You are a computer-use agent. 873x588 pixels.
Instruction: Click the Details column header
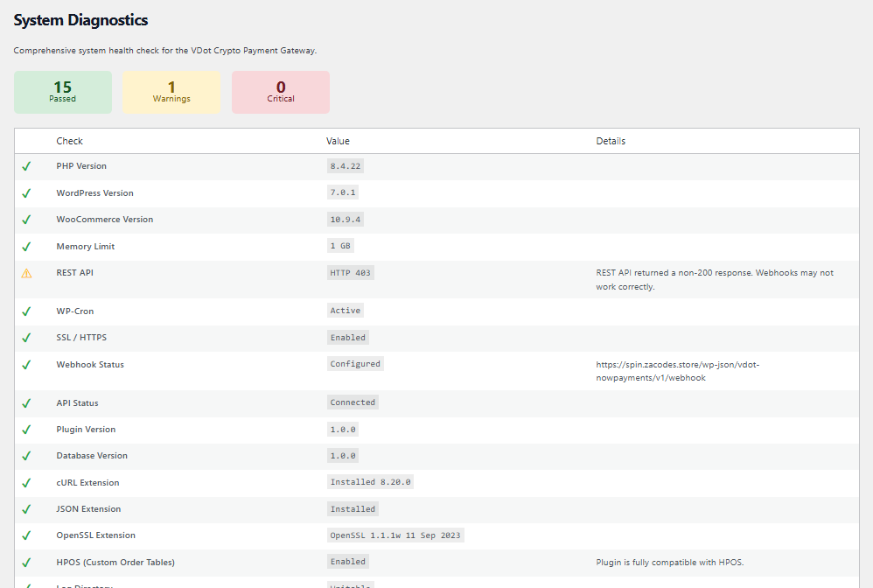pos(611,141)
